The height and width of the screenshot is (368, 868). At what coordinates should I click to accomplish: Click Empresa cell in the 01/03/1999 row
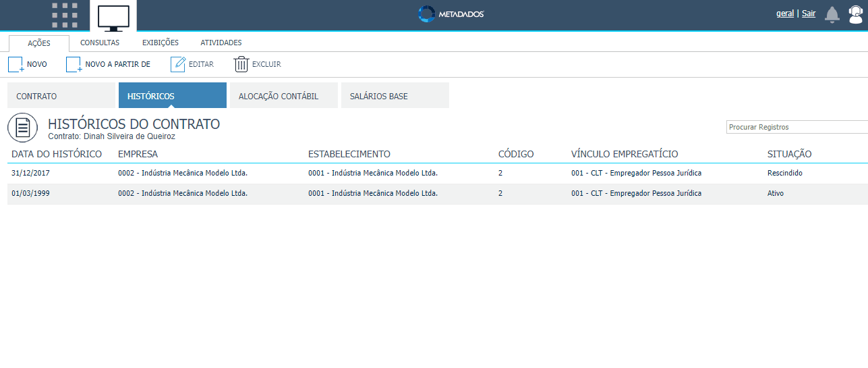point(183,194)
